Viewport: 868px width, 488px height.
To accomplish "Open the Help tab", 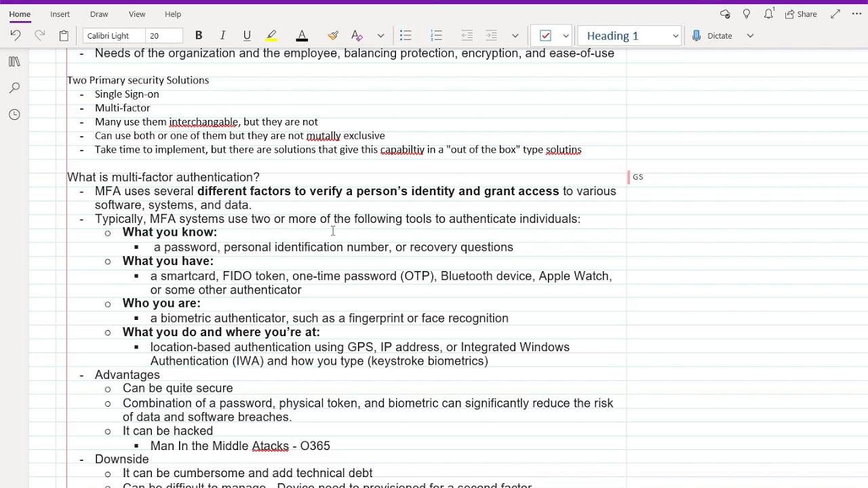I will coord(173,14).
